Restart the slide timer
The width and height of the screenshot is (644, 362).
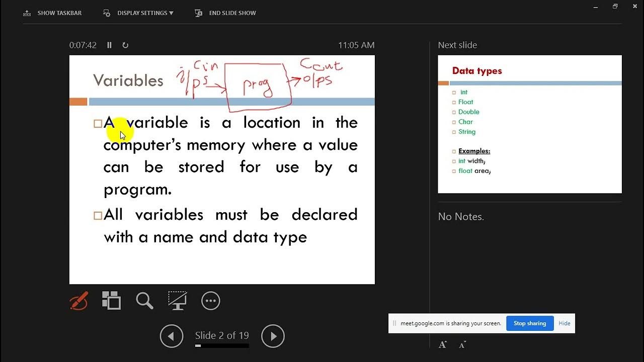[x=125, y=45]
